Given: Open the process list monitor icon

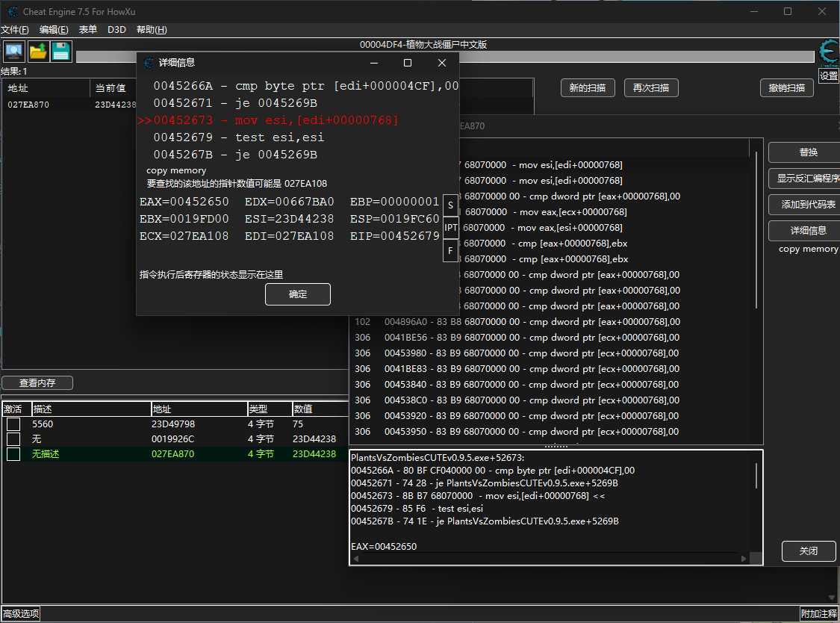Looking at the screenshot, I should click(x=13, y=52).
